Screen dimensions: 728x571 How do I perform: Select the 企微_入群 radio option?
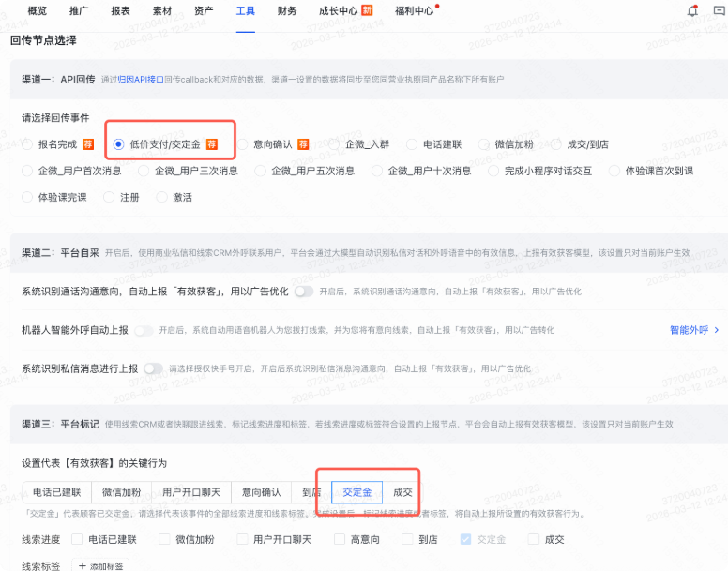(334, 144)
